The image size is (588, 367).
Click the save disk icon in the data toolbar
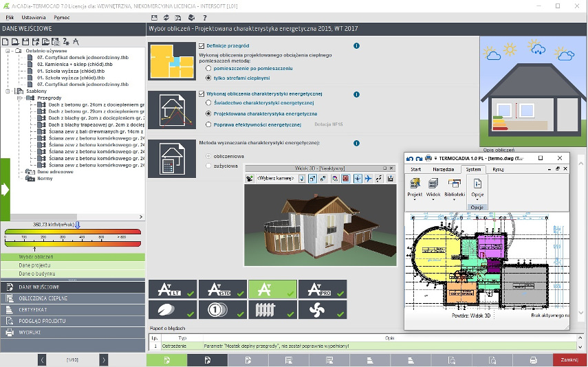(x=25, y=42)
